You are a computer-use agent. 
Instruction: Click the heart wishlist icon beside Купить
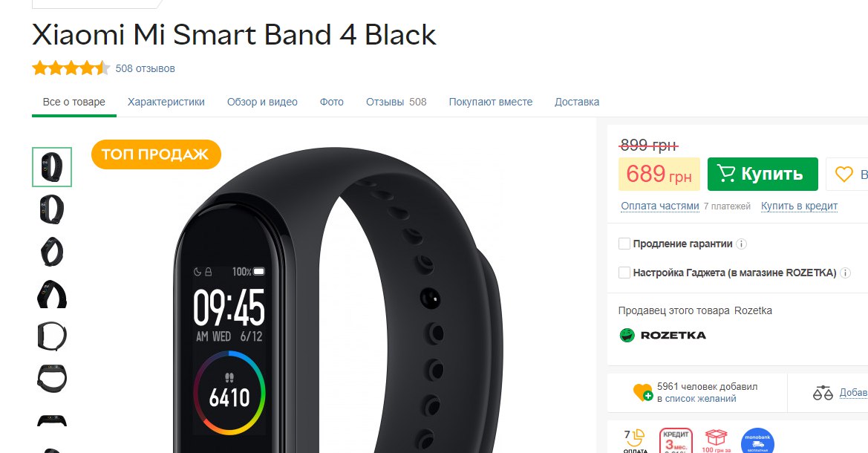(x=843, y=175)
